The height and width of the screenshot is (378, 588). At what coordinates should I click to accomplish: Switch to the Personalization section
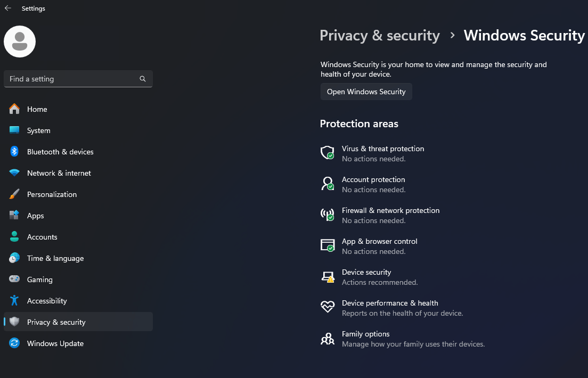point(52,194)
